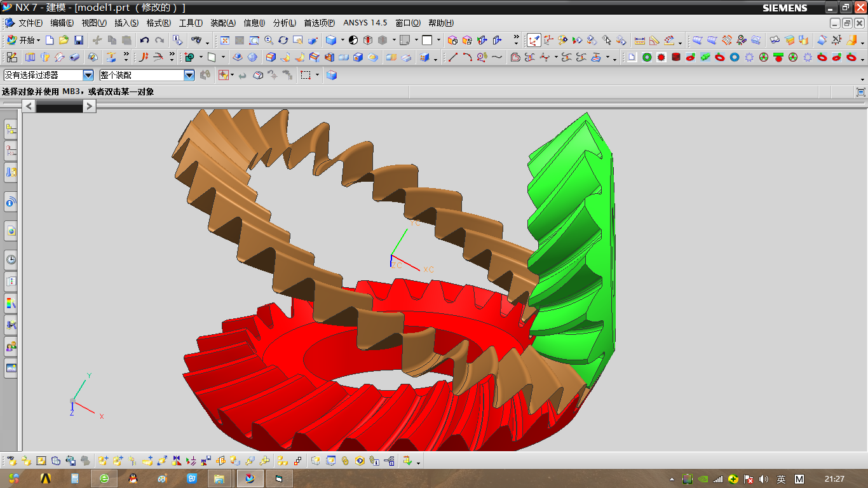Open the ANSYS 14.5 menu

365,23
